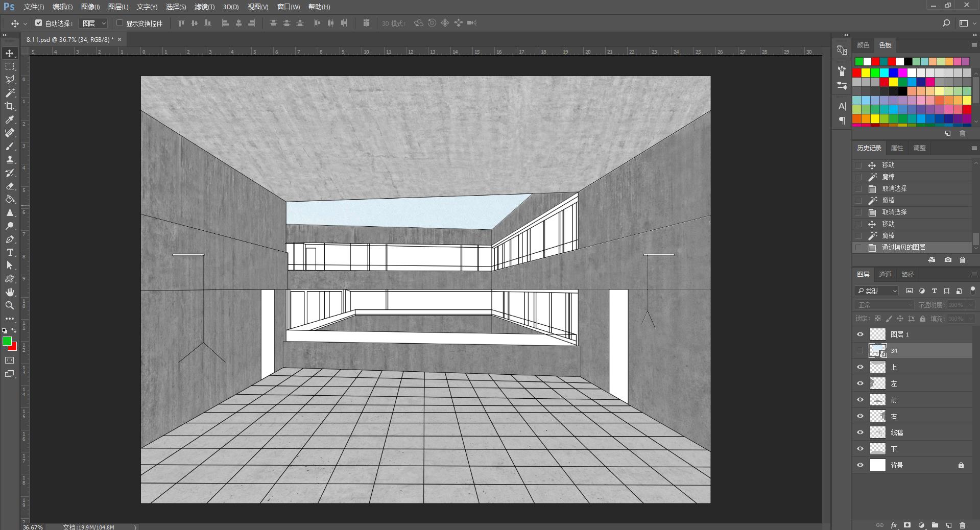
Task: Select the 右 layer row
Action: click(912, 416)
